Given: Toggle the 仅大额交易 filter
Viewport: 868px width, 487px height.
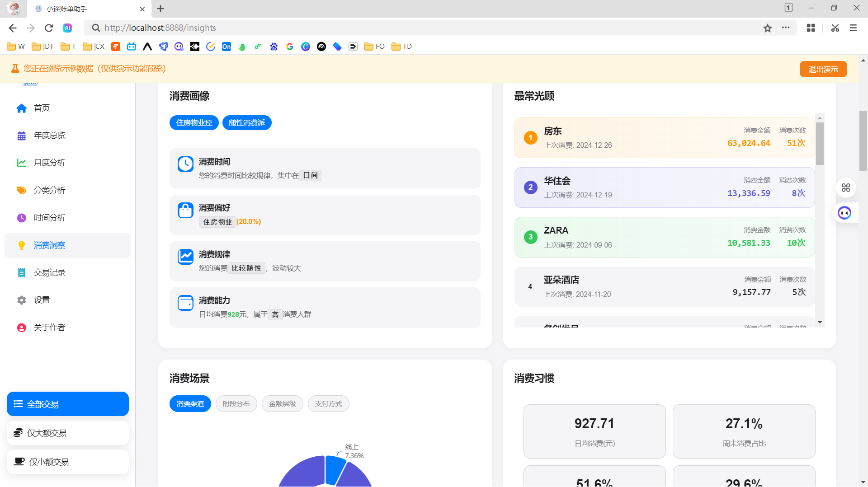Looking at the screenshot, I should tap(67, 432).
